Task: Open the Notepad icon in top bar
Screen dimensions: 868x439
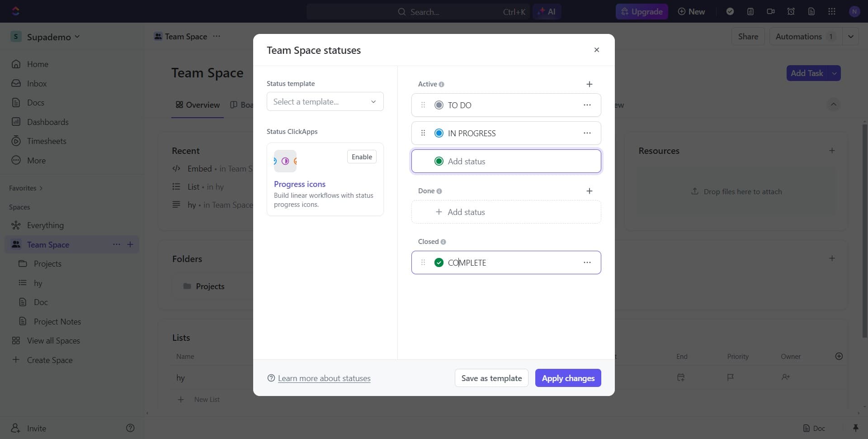Action: tap(750, 11)
